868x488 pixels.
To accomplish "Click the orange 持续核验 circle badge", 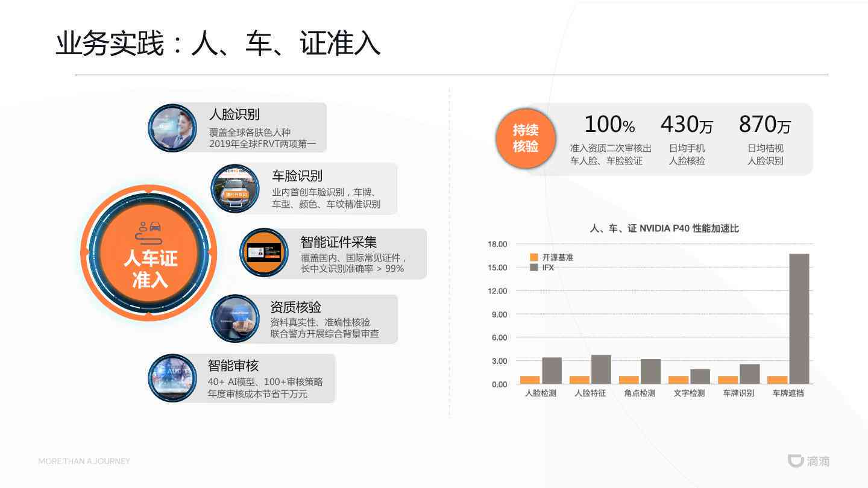I will pos(525,139).
